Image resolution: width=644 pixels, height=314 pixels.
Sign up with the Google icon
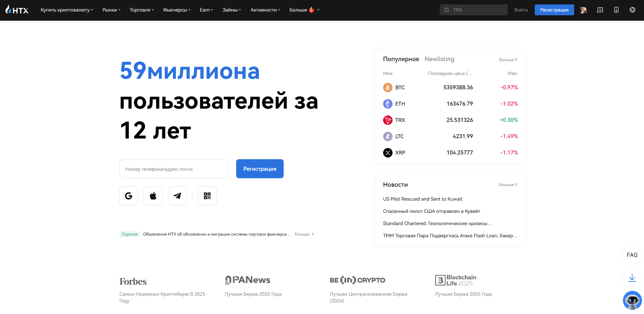point(129,196)
